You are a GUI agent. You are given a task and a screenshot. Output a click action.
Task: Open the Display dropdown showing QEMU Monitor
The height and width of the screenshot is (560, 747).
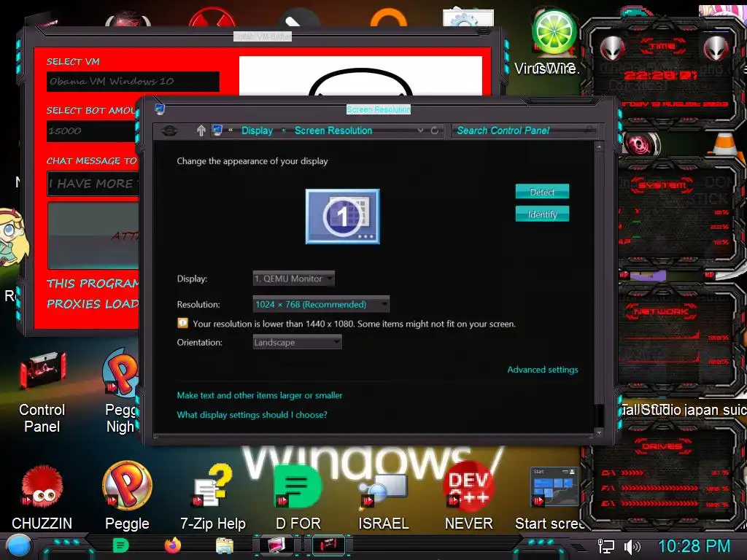pyautogui.click(x=293, y=279)
